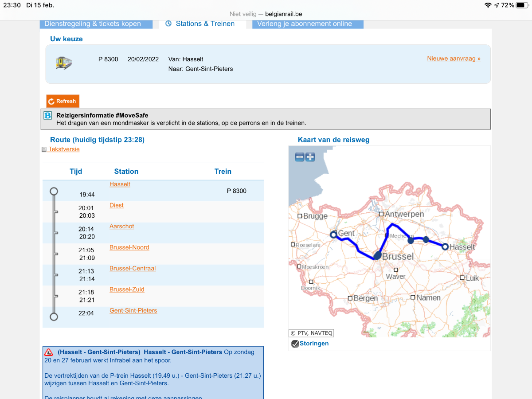Tap the belgianrail.be address bar
532x399 pixels.
(266, 14)
